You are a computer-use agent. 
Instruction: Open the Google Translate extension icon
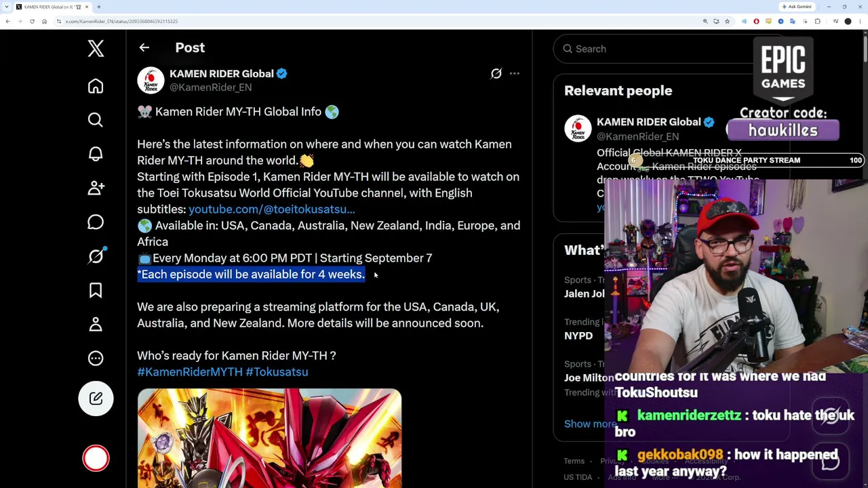pyautogui.click(x=793, y=22)
